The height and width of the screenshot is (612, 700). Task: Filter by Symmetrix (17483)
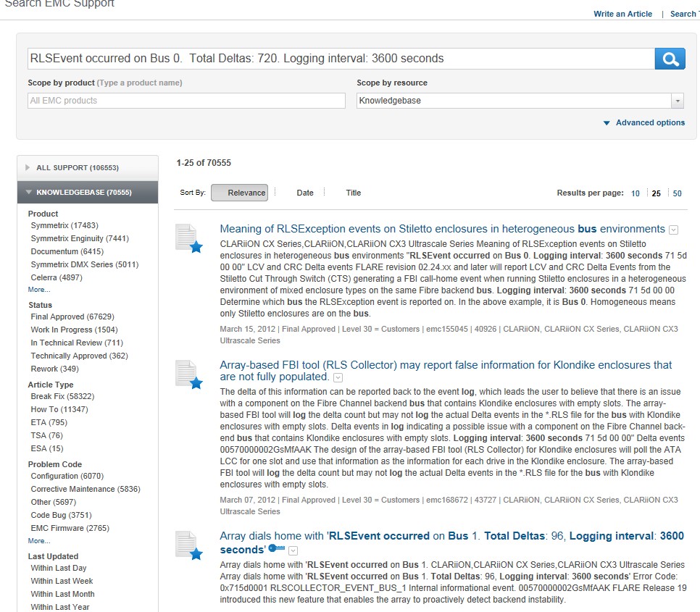click(x=64, y=226)
